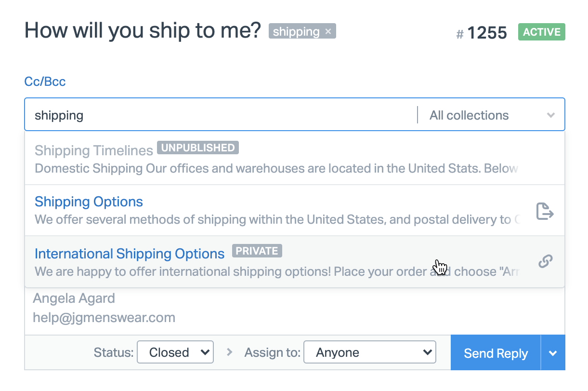Select the International Shipping Options result

[x=130, y=254]
